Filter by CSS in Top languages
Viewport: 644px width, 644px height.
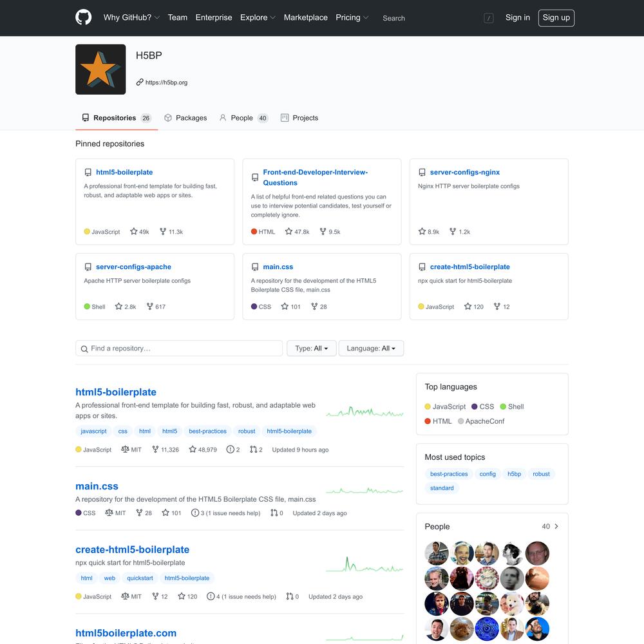(483, 406)
